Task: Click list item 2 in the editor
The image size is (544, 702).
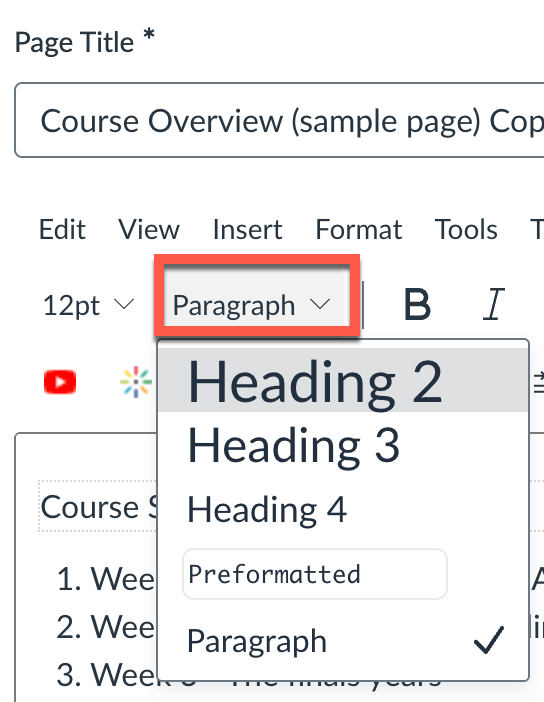Action: click(x=106, y=627)
